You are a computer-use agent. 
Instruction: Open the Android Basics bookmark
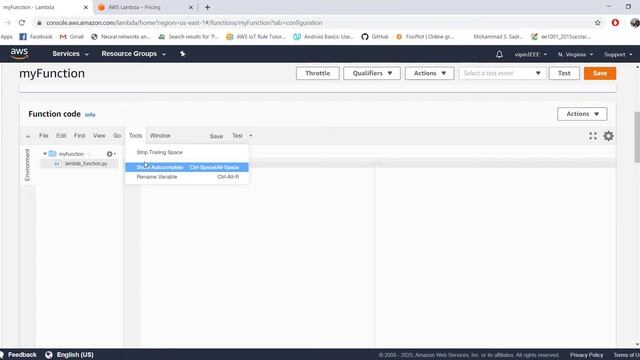point(323,37)
